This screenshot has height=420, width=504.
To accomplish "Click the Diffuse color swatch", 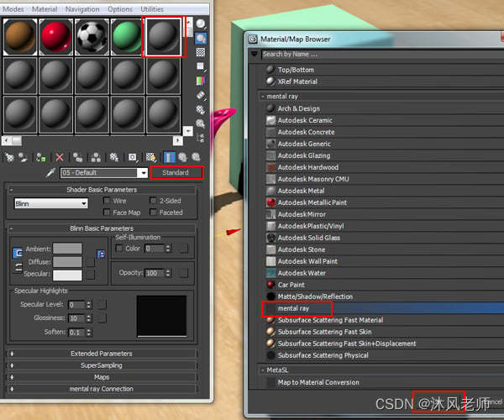I will tap(67, 262).
